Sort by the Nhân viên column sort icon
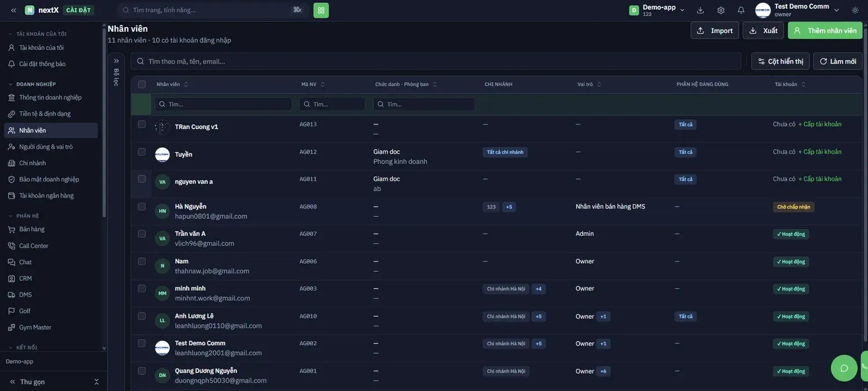868x391 pixels. [x=186, y=85]
